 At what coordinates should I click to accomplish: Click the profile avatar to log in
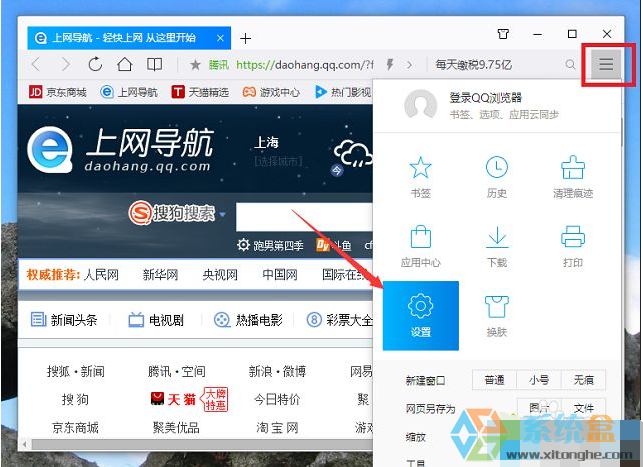(x=421, y=105)
